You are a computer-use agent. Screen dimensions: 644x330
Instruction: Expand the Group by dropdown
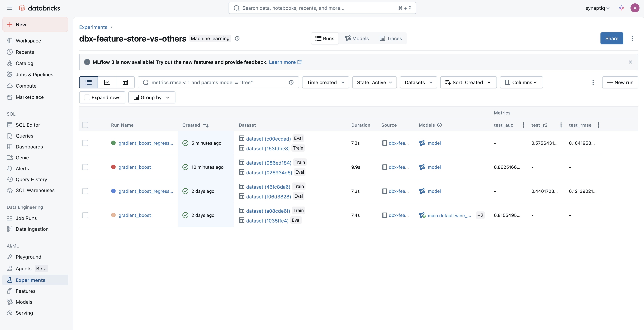[152, 97]
